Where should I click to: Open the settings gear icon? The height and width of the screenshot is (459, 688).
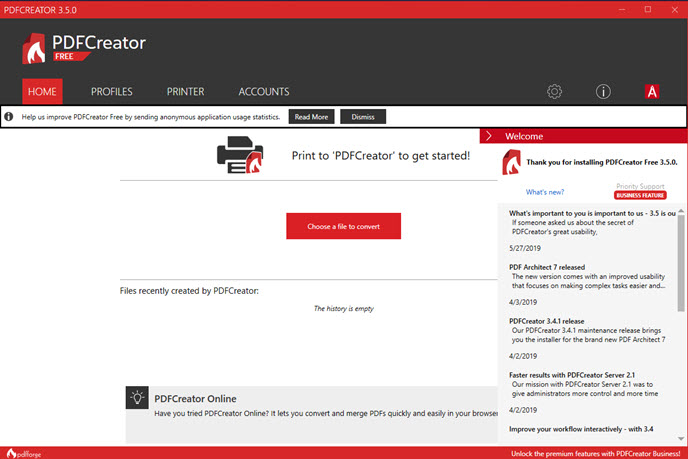tap(554, 91)
